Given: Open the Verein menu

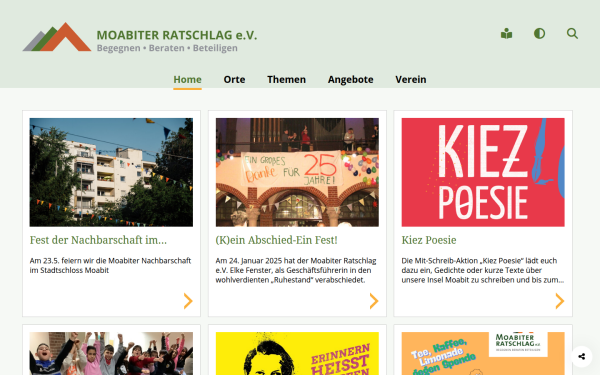Looking at the screenshot, I should pos(411,80).
